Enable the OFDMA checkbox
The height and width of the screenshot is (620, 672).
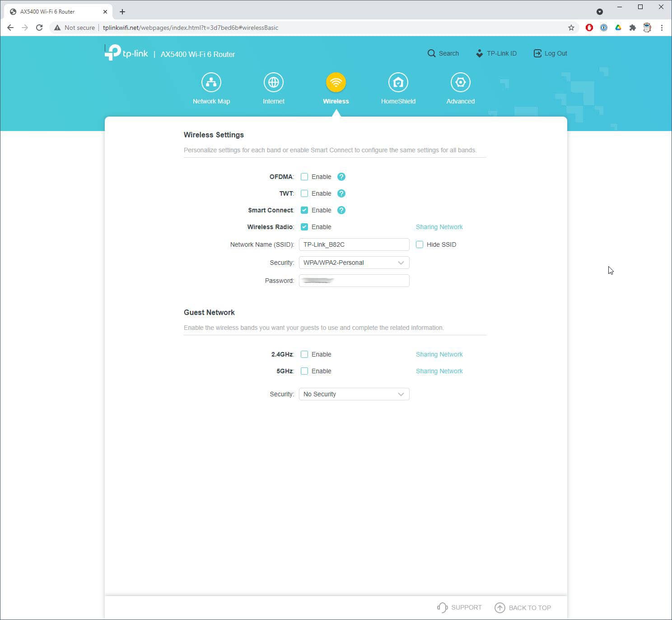[x=304, y=177]
